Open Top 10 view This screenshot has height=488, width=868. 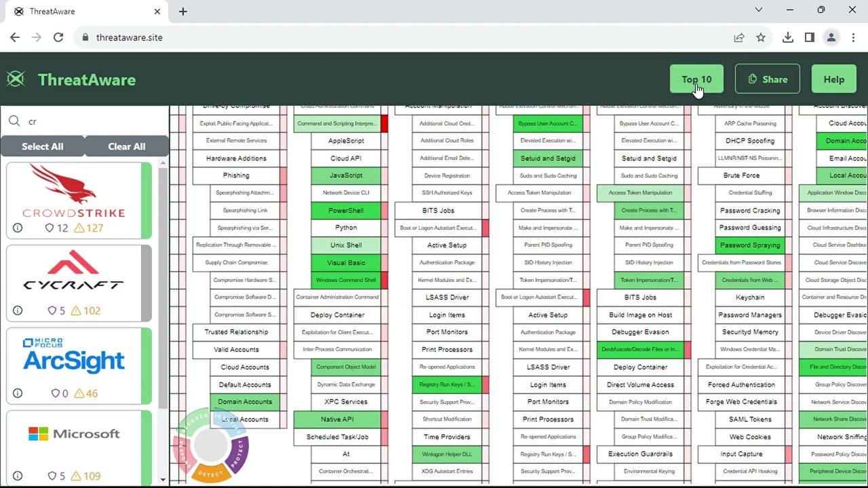tap(696, 79)
